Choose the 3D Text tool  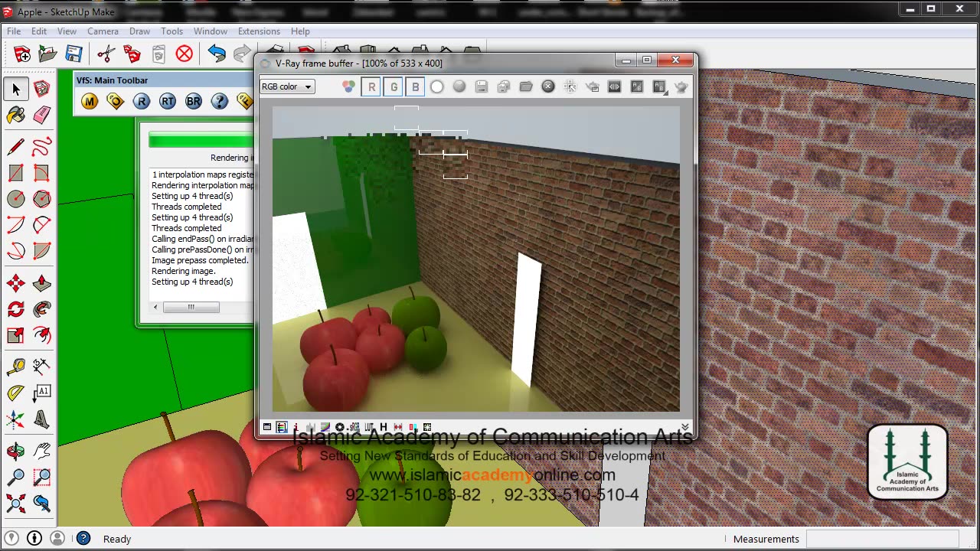pos(42,419)
